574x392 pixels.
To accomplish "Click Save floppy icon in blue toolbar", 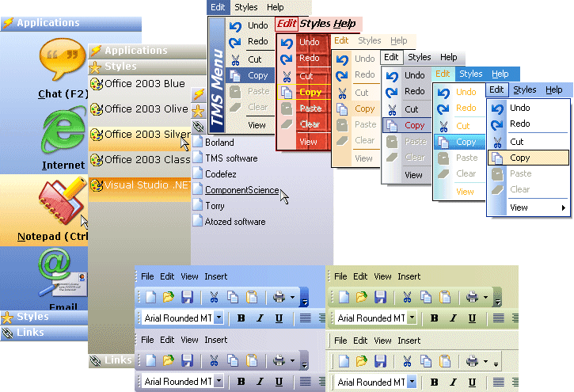I will (187, 297).
